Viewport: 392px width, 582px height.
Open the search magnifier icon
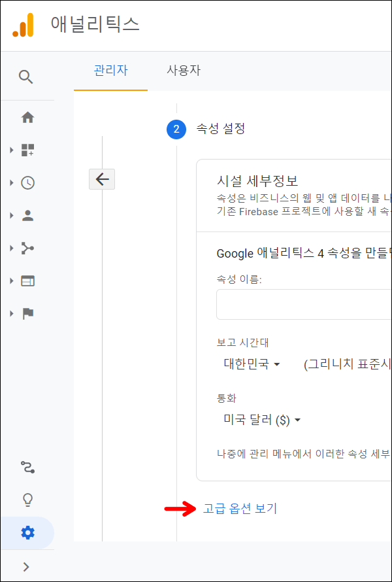click(x=26, y=77)
